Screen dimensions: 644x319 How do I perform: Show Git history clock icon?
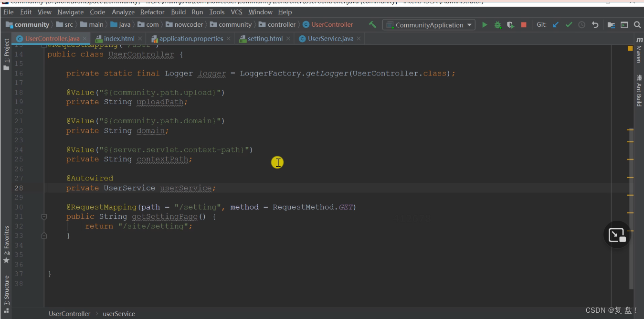581,25
